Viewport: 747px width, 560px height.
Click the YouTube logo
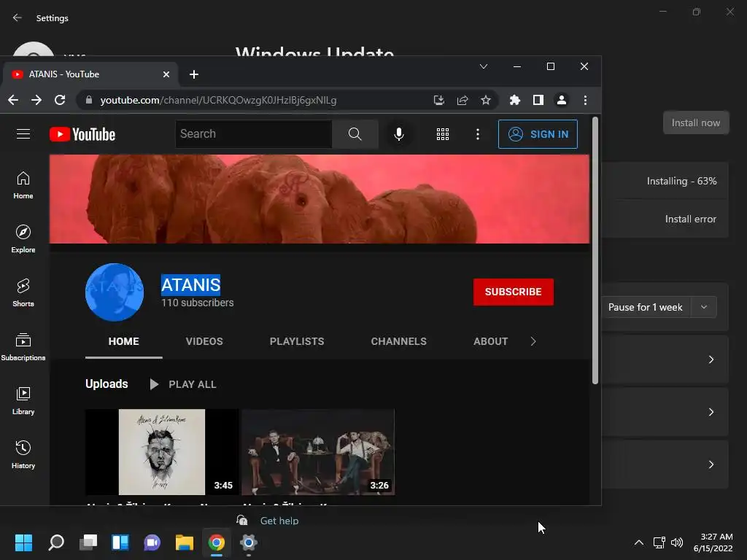(x=82, y=134)
